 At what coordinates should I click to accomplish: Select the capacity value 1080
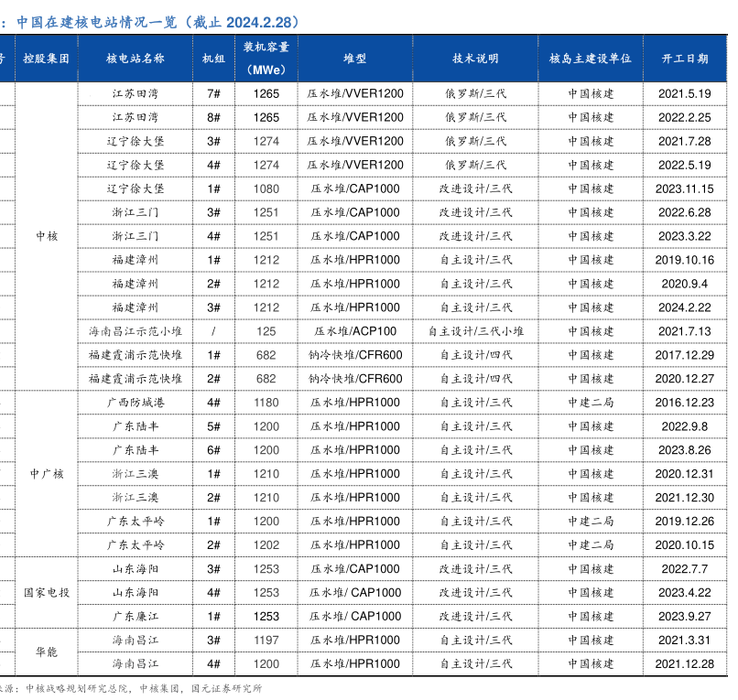coord(266,188)
